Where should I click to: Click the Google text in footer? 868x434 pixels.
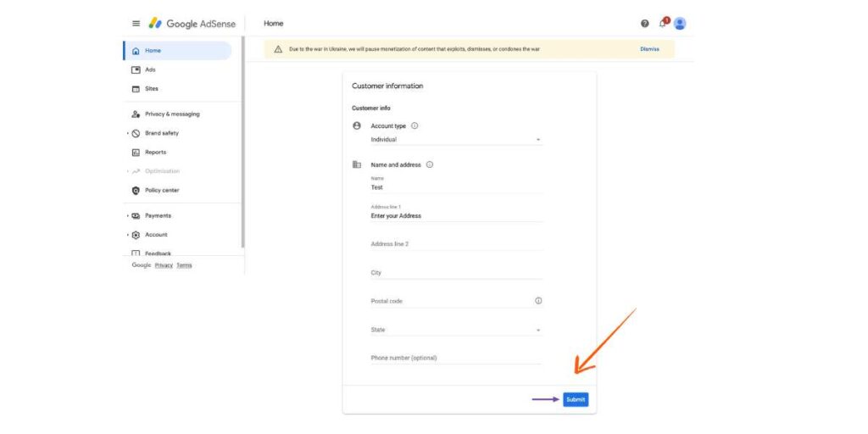coord(142,265)
